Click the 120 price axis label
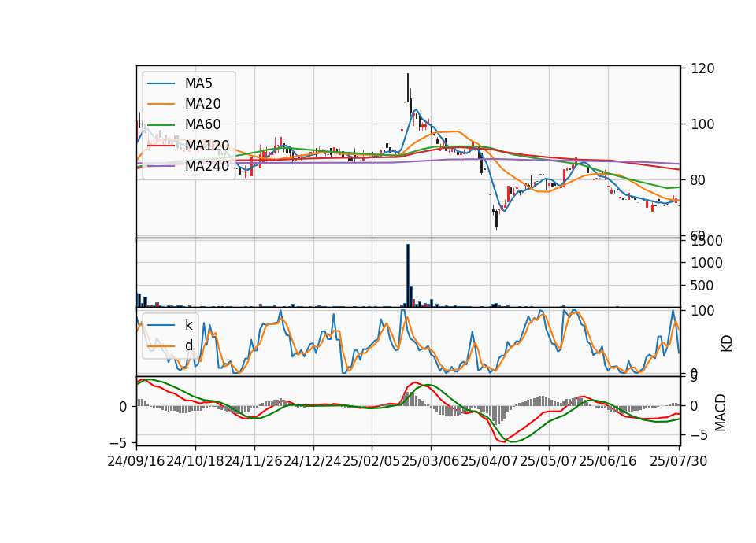 703,68
